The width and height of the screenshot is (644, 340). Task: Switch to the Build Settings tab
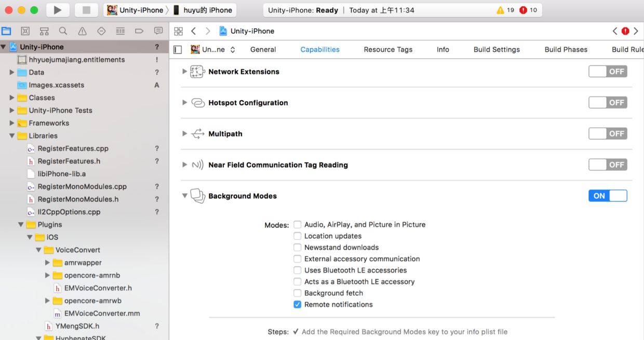(x=497, y=50)
